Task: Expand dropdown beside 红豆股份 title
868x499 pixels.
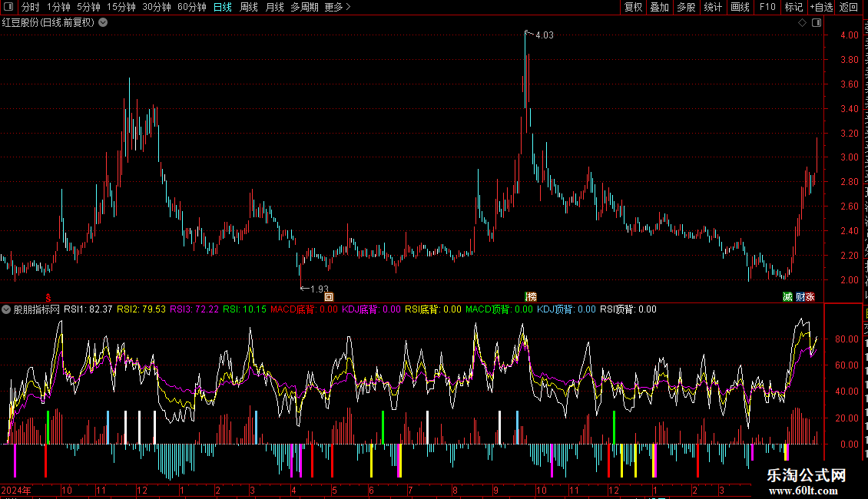Action: point(103,23)
